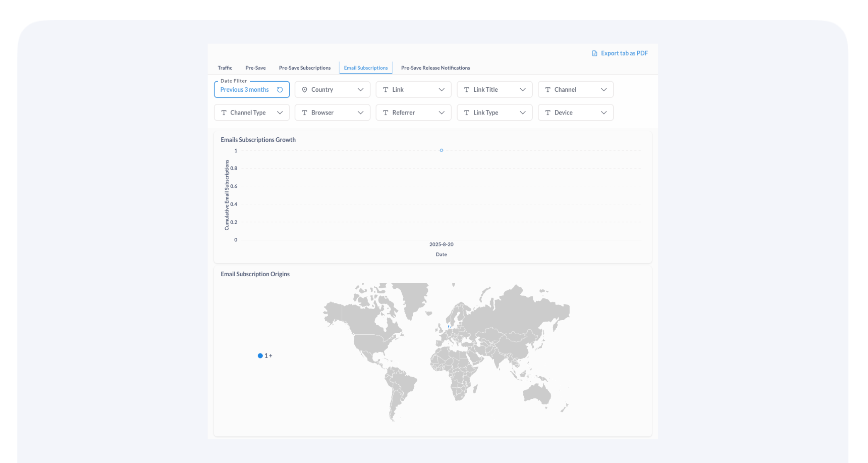This screenshot has width=868, height=463.
Task: Open the Link Type dropdown
Action: (494, 112)
